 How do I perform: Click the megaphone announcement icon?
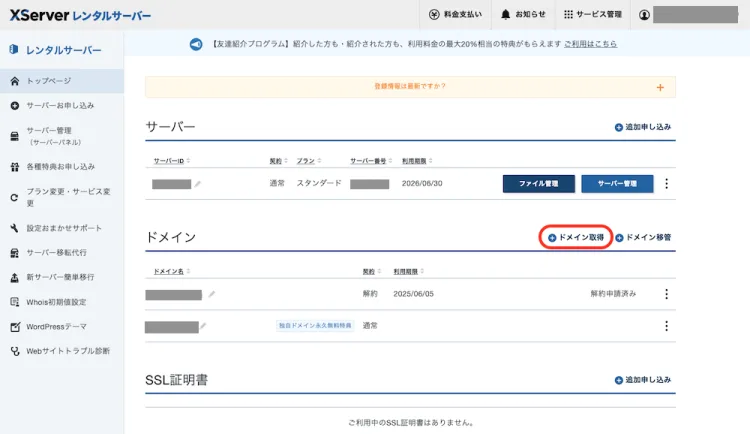[196, 44]
